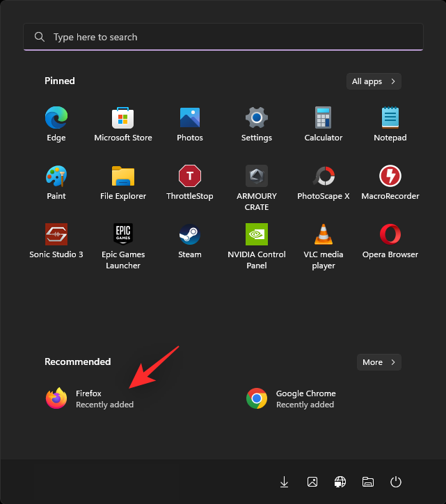The image size is (446, 504).
Task: Launch VLC media player
Action: point(324,246)
